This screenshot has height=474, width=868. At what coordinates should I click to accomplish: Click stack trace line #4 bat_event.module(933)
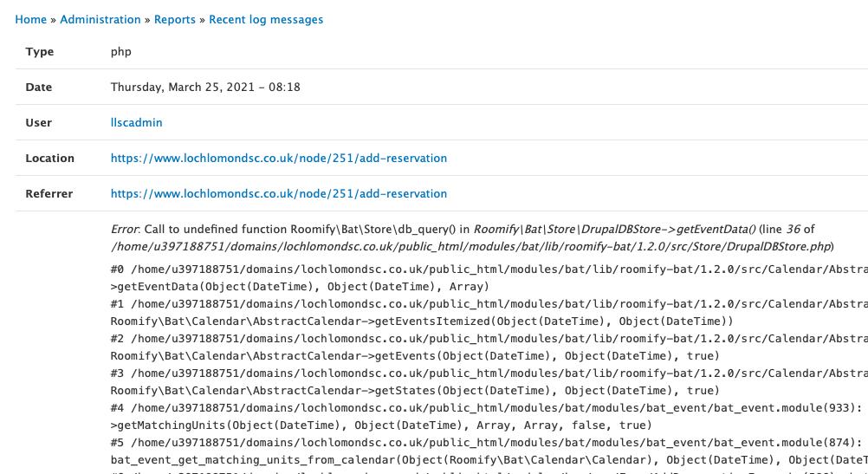[x=487, y=407]
